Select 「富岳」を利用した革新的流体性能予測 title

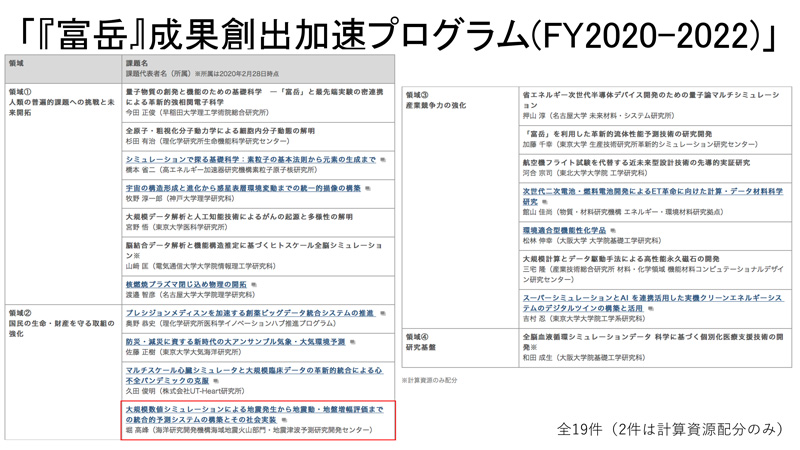point(617,134)
